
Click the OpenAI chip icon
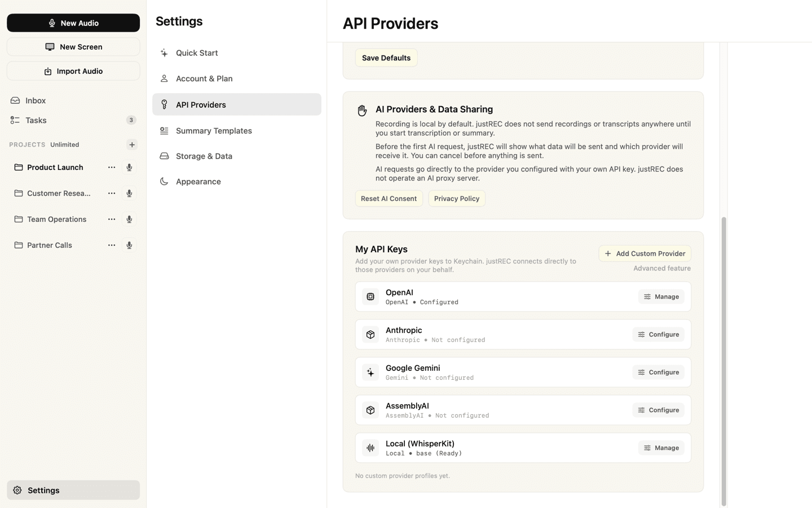pyautogui.click(x=370, y=296)
